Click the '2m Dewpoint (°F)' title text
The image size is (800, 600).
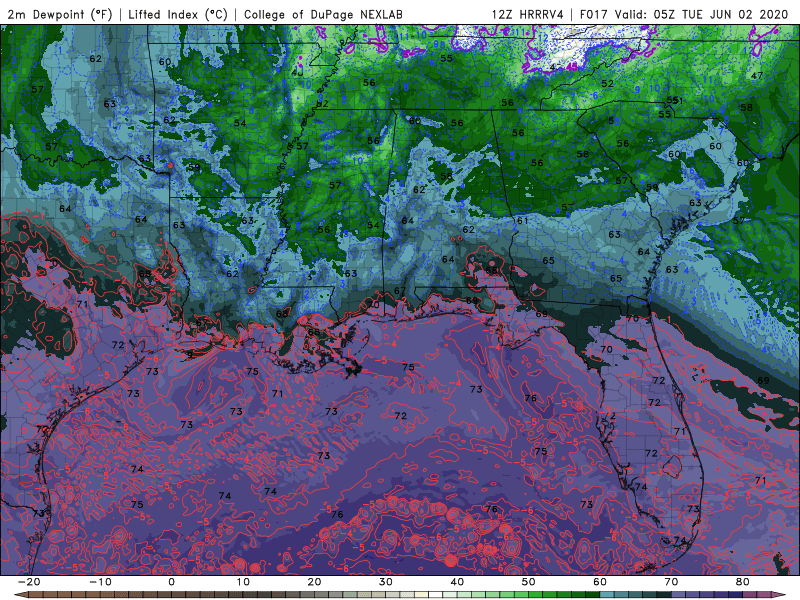tap(59, 14)
